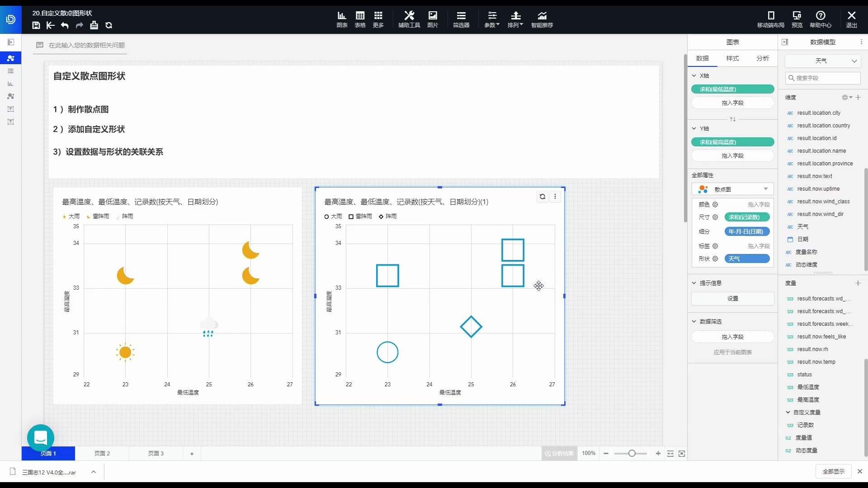Image resolution: width=868 pixels, height=488 pixels.
Task: Open the 尺寸 size settings gear
Action: (715, 217)
